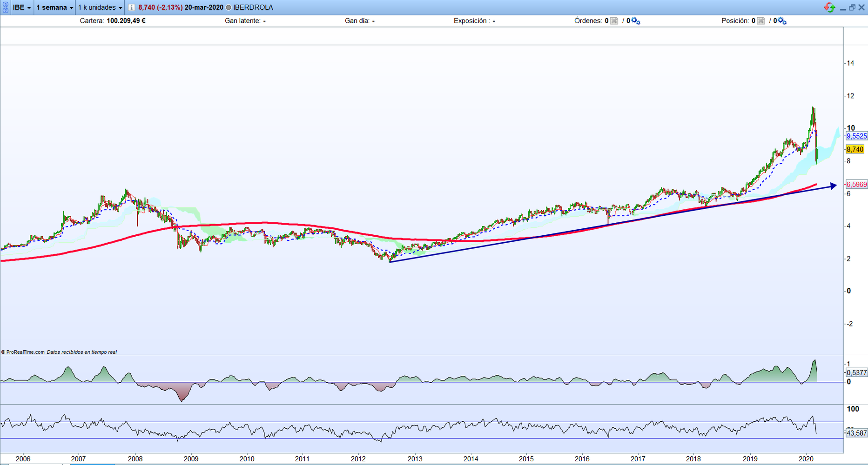Image resolution: width=868 pixels, height=465 pixels.
Task: Open the instrument information icon
Action: pyautogui.click(x=132, y=7)
